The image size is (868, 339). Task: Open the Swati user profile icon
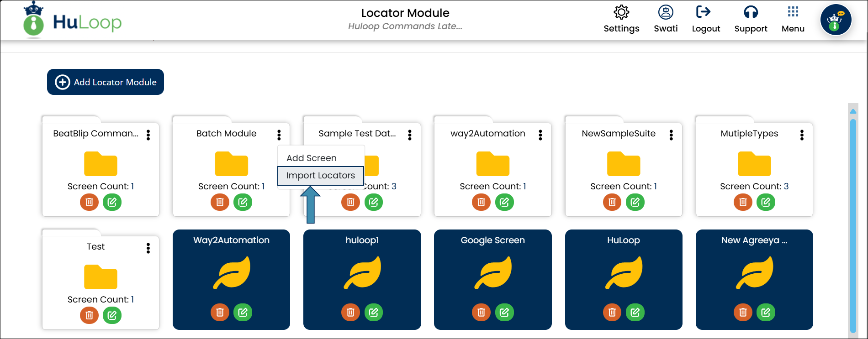(666, 12)
